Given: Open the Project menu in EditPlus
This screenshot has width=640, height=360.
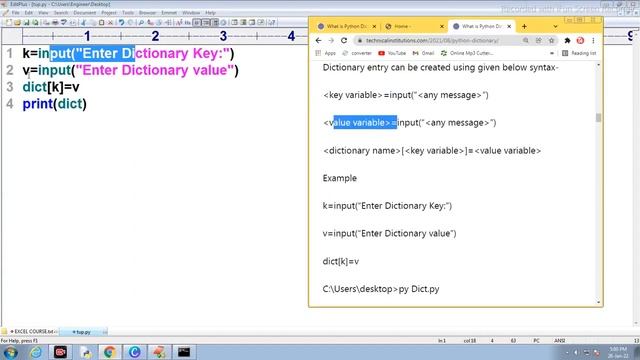Looking at the screenshot, I should pos(109,13).
